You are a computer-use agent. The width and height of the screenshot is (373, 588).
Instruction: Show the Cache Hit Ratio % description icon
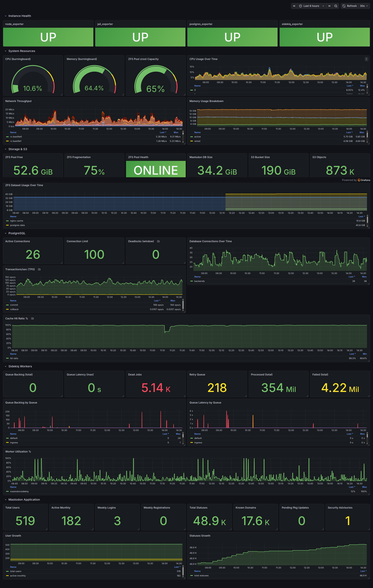click(x=32, y=318)
